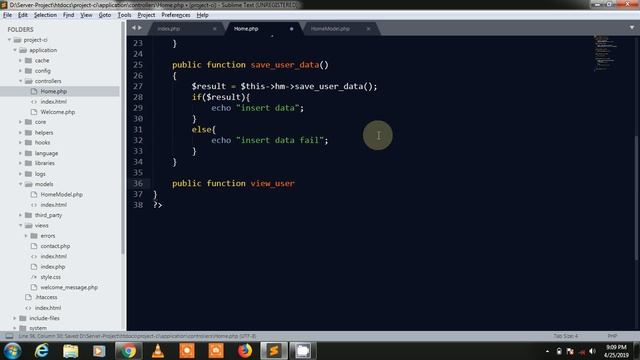Screen dimensions: 640x360
Task: Click the view_user function name
Action: click(273, 183)
